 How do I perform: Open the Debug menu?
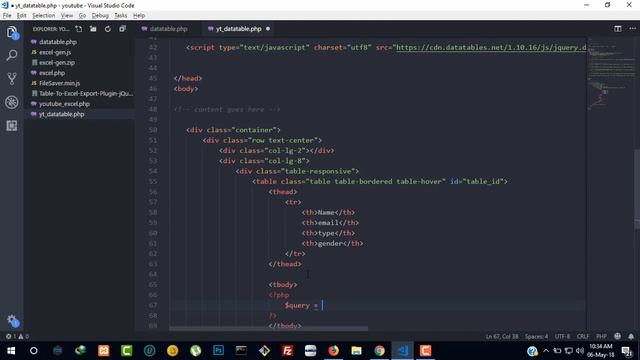tap(100, 16)
